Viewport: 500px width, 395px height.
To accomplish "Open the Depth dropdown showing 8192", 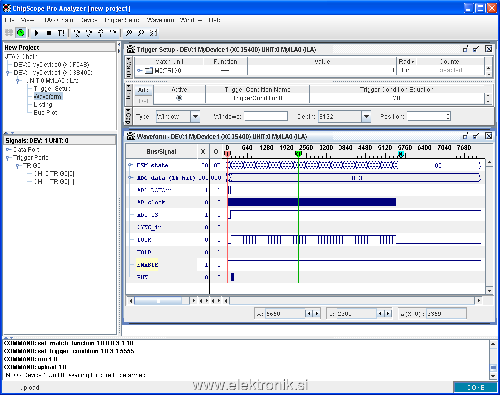I will click(x=366, y=116).
